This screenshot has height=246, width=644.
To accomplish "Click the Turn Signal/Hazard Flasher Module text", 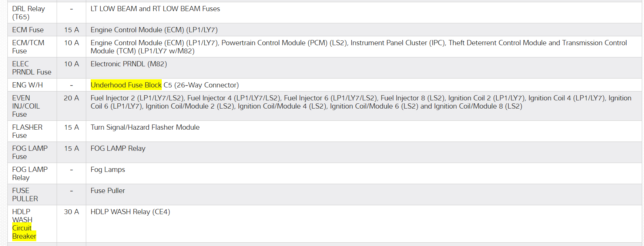I will [145, 127].
